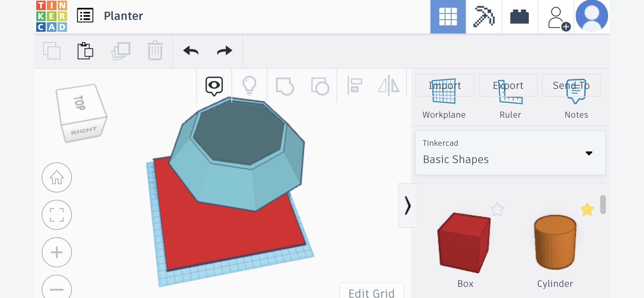Click the view cube RIGHT face
This screenshot has height=298, width=644.
click(84, 130)
